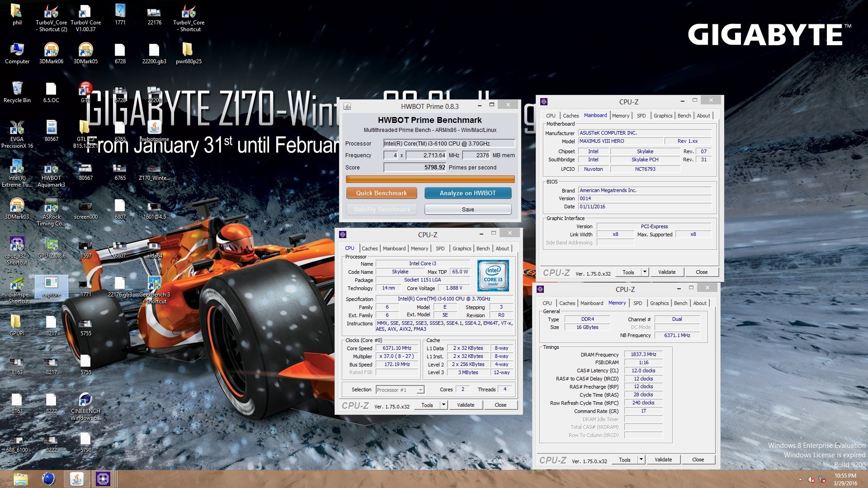Image resolution: width=868 pixels, height=488 pixels.
Task: Click Validate in Memory CPU-Z window
Action: tap(663, 460)
